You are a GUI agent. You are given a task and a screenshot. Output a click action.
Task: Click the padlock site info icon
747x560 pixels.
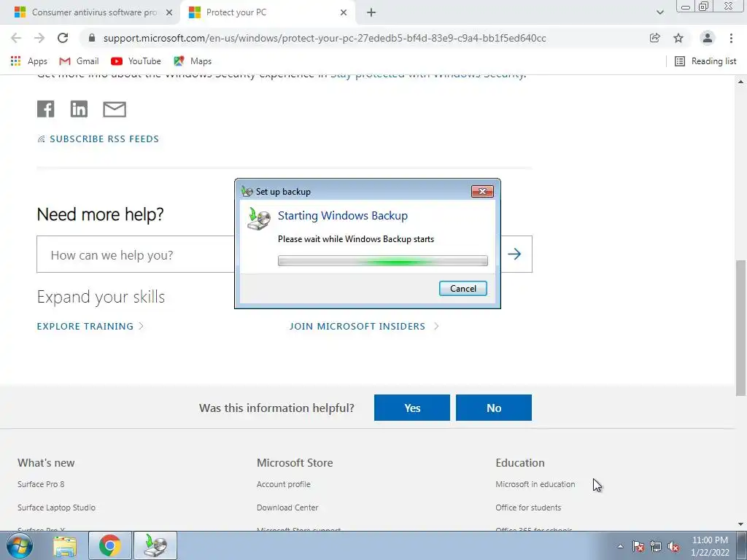point(92,38)
